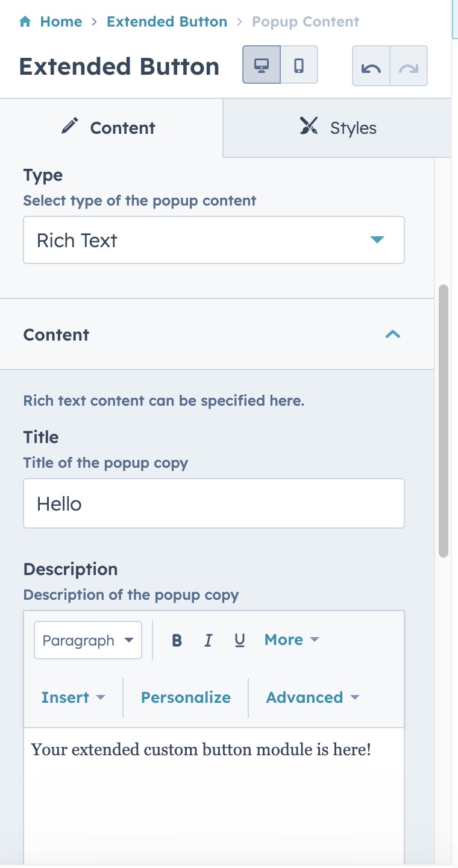The width and height of the screenshot is (458, 868).
Task: Switch to the Styles tab
Action: click(x=337, y=128)
